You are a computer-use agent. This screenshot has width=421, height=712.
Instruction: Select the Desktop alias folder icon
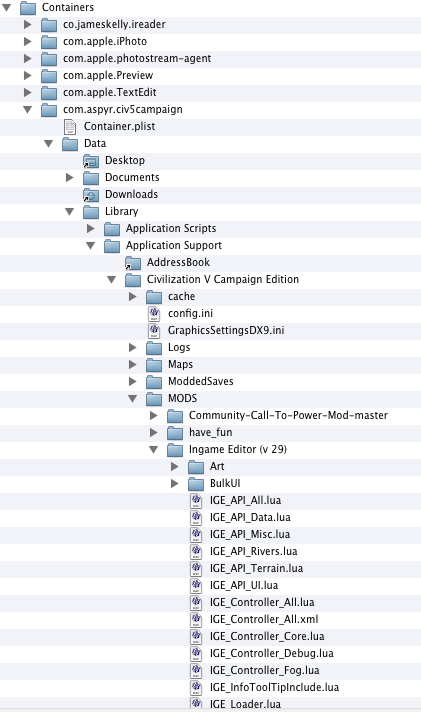coord(91,161)
